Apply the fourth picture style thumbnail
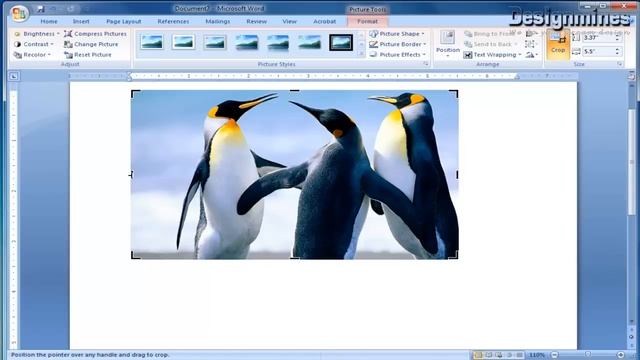The image size is (640, 360). point(247,42)
